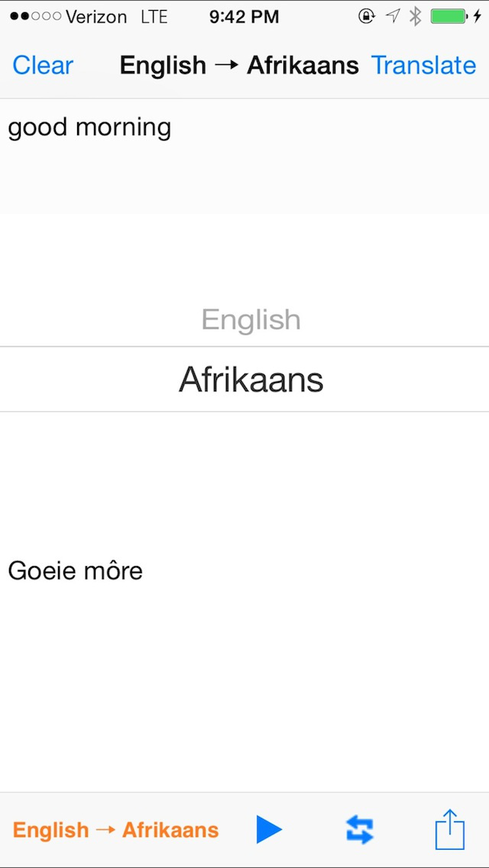Tap the 9:42 PM clock
This screenshot has width=489, height=868.
point(244,16)
